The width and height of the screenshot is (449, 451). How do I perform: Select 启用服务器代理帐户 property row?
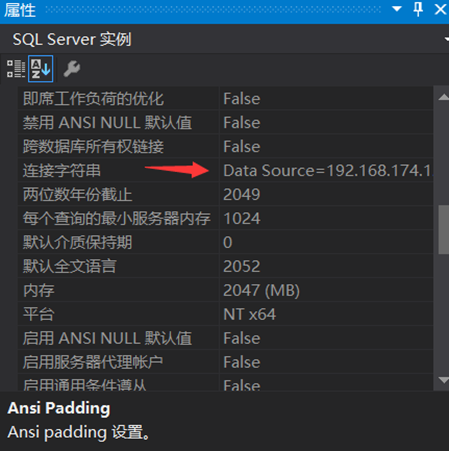point(225,362)
